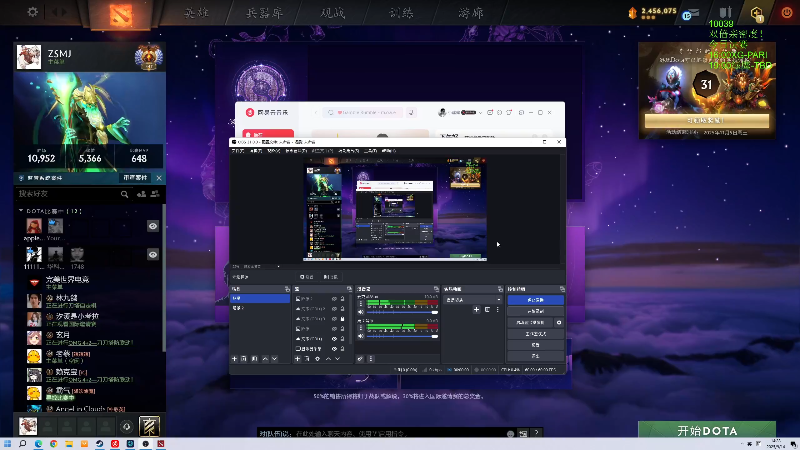800x450 pixels.
Task: Open transition options three-dot menu
Action: coord(498,310)
